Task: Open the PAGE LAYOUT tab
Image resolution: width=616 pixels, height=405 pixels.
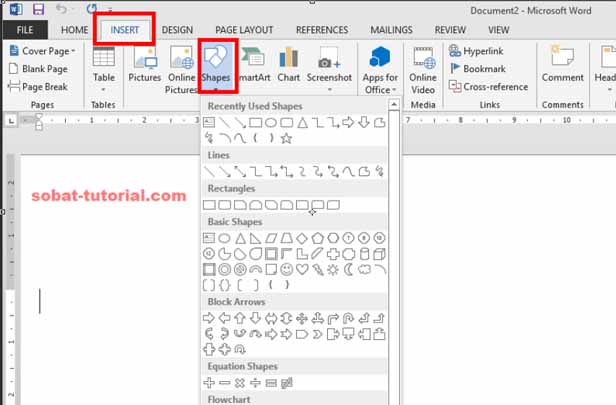Action: [244, 30]
